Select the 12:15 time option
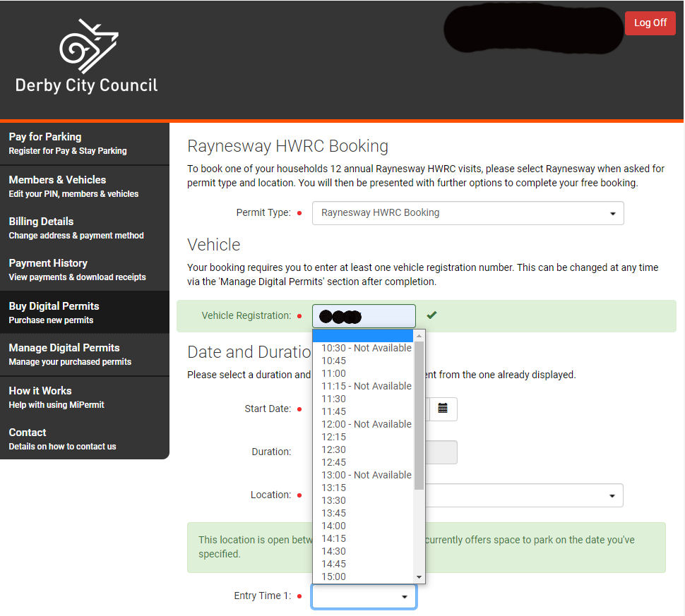The width and height of the screenshot is (685, 616). [333, 437]
